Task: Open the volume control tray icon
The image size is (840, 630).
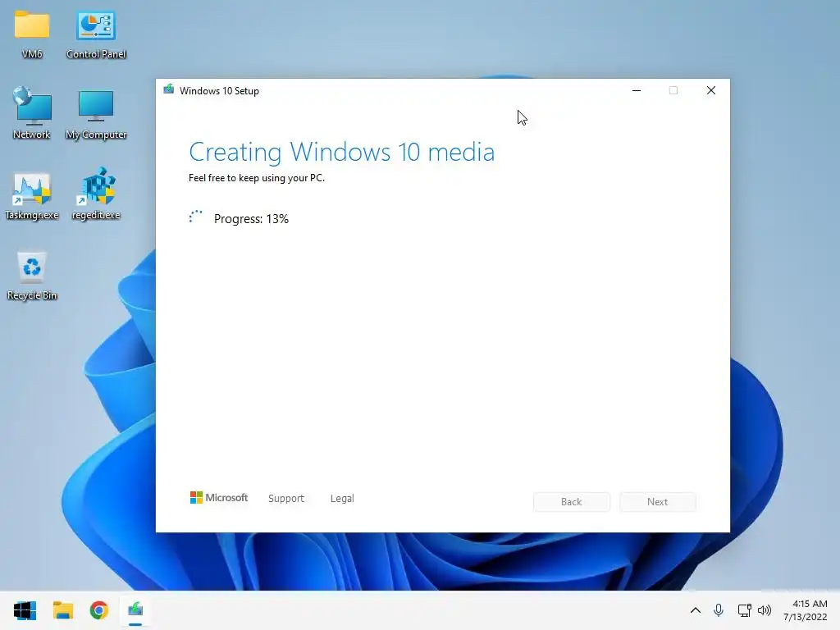Action: pos(765,610)
